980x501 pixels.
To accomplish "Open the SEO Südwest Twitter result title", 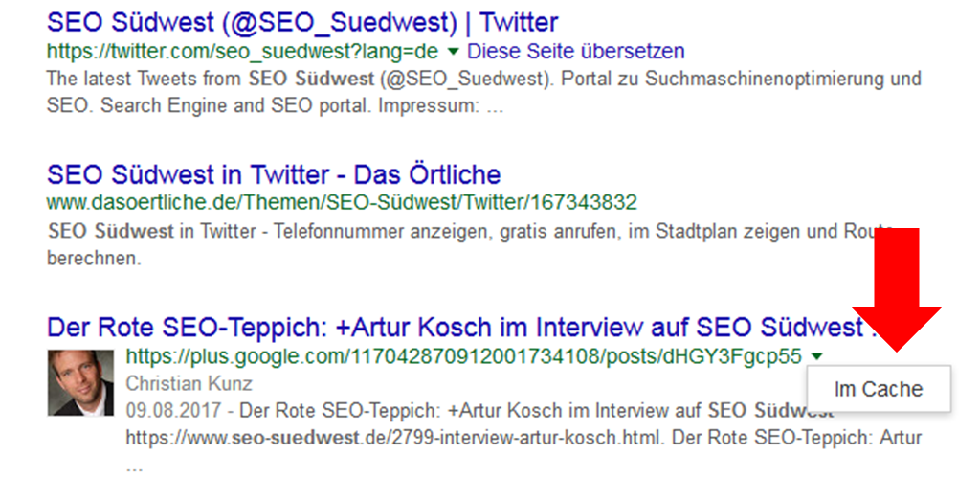I will click(301, 21).
